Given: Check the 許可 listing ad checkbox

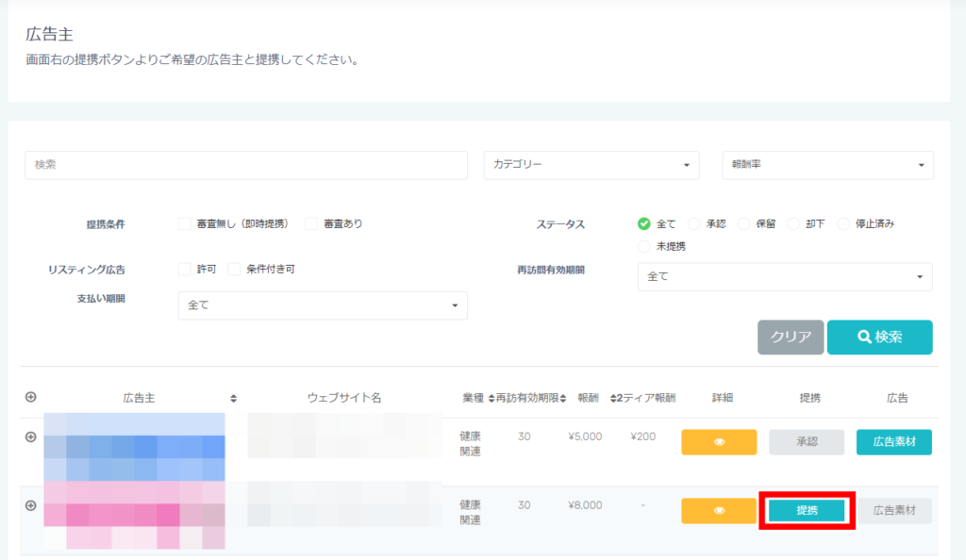Looking at the screenshot, I should point(184,269).
